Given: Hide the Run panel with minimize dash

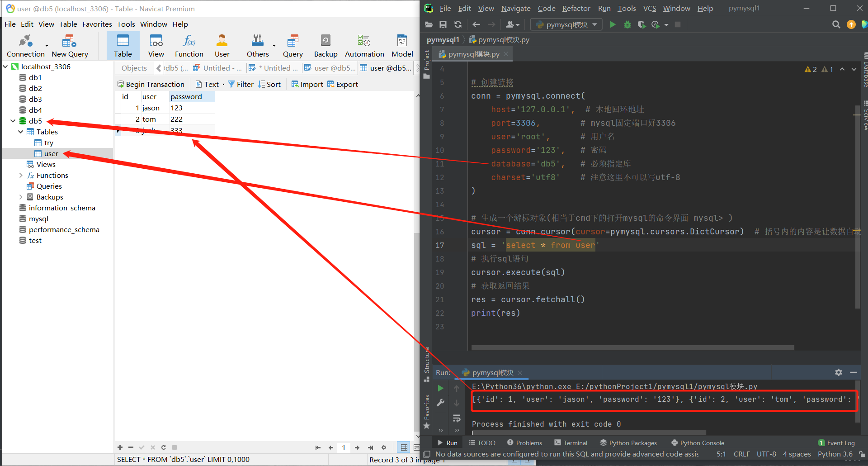Looking at the screenshot, I should 854,372.
